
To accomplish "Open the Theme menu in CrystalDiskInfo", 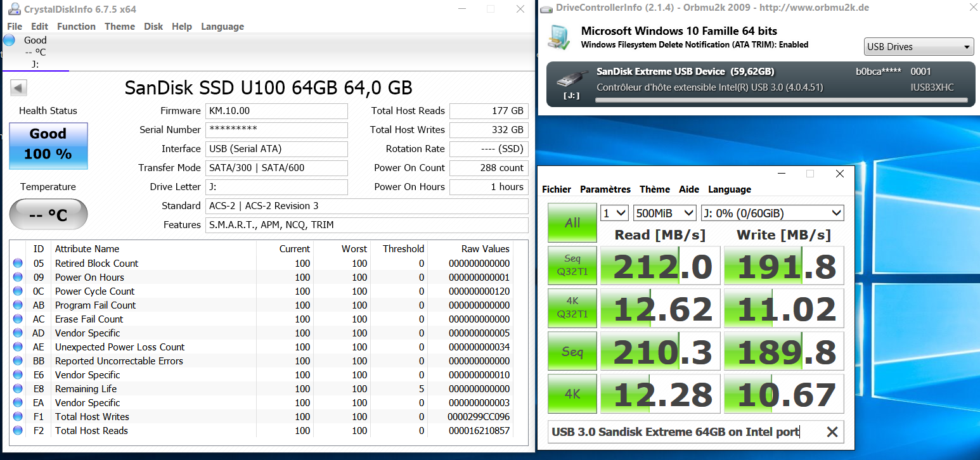I will pos(120,27).
